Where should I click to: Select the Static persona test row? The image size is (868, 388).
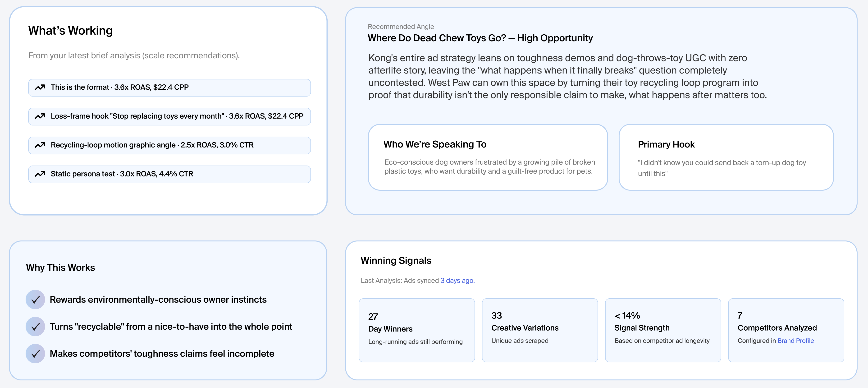point(169,174)
